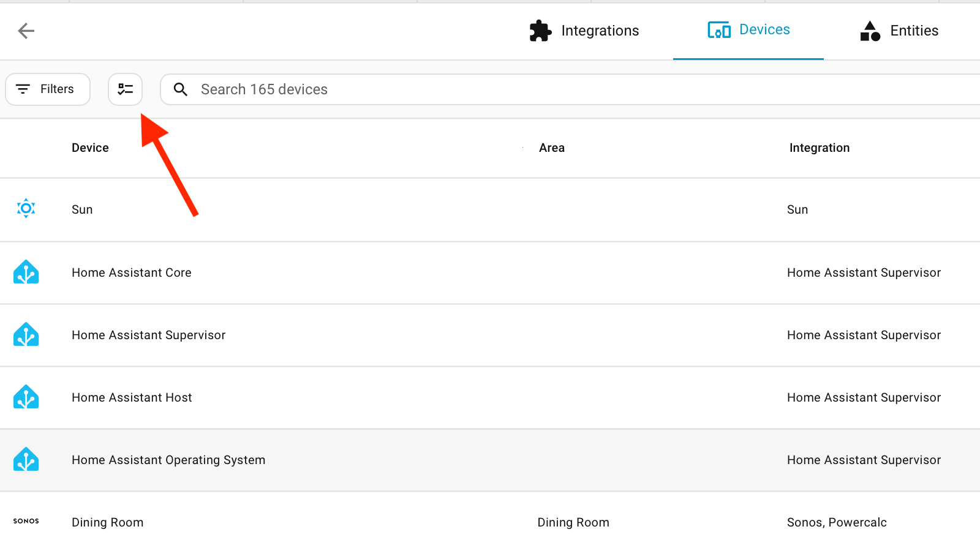
Task: Click the Sonos, Powercalc integration cell
Action: click(x=837, y=522)
